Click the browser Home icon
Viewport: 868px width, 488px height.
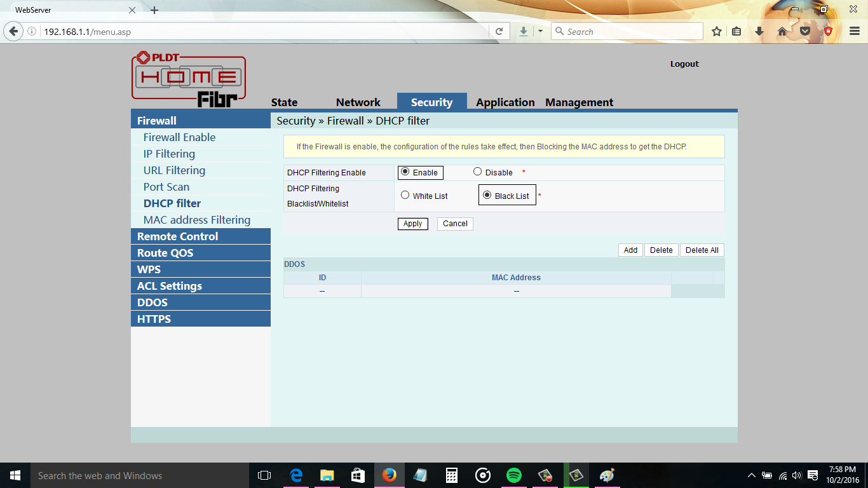(x=782, y=30)
